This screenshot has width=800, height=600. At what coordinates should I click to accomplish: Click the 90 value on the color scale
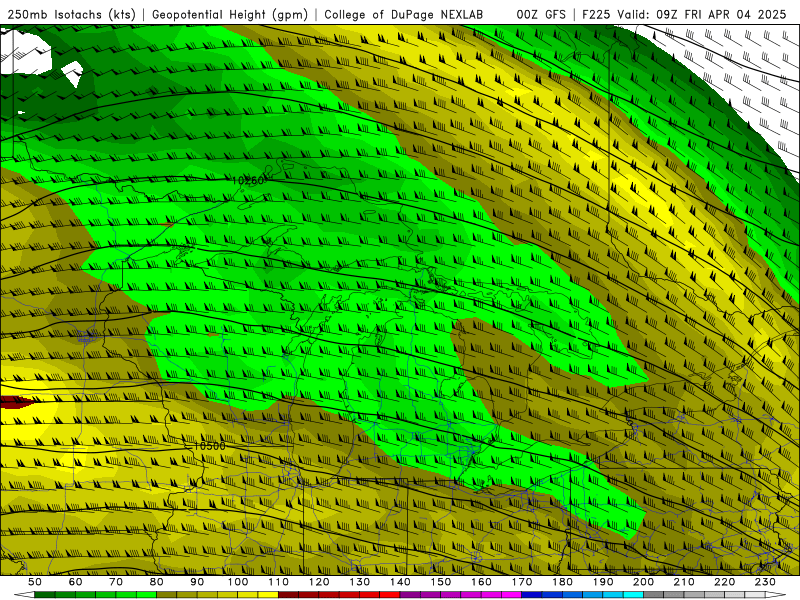click(197, 582)
